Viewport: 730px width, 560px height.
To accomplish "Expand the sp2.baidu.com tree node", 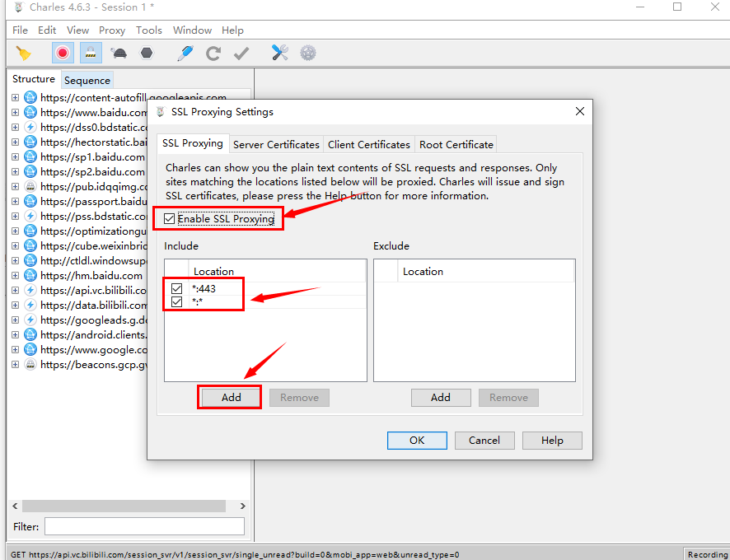I will [16, 172].
